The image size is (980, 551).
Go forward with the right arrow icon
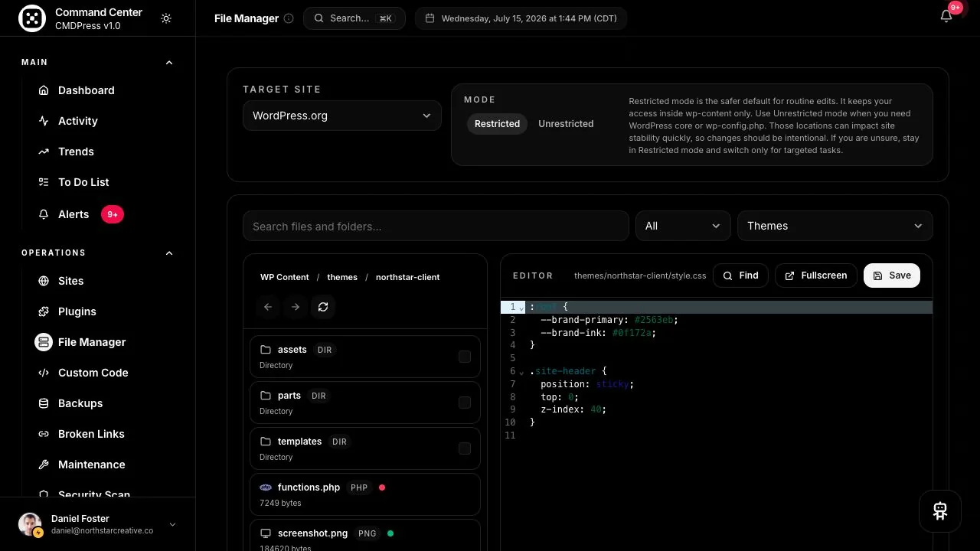[296, 307]
